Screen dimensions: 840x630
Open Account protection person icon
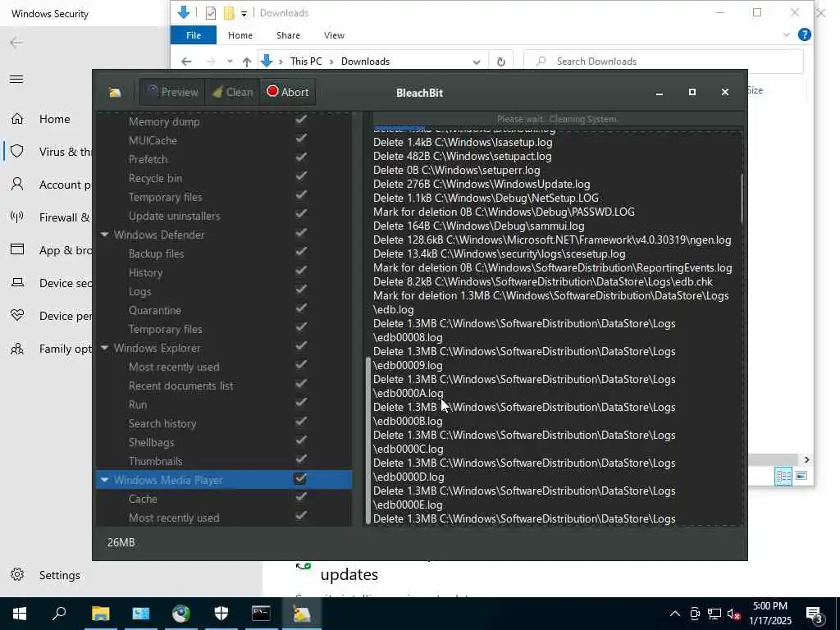click(17, 185)
